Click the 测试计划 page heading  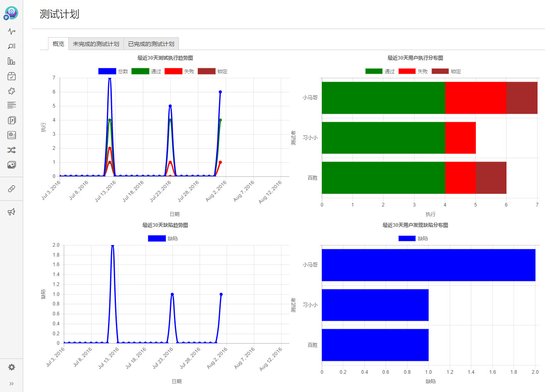59,14
